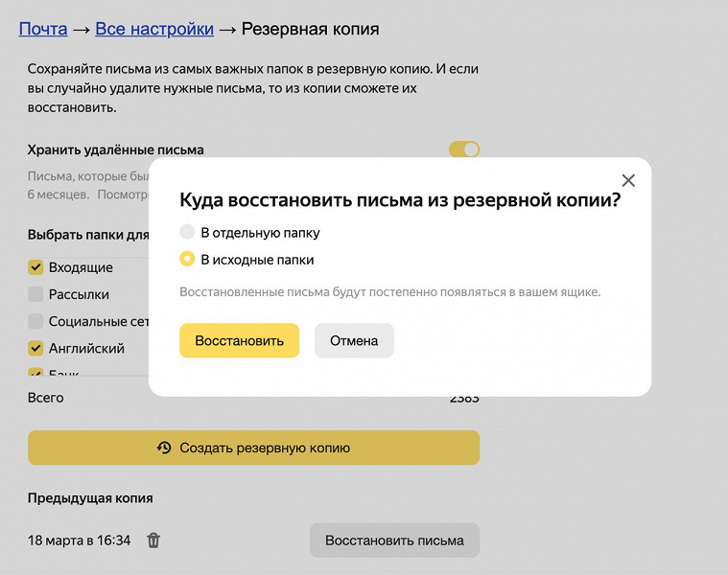The height and width of the screenshot is (575, 728).
Task: Check the 'Рассылки' folder checkbox
Action: (x=35, y=294)
